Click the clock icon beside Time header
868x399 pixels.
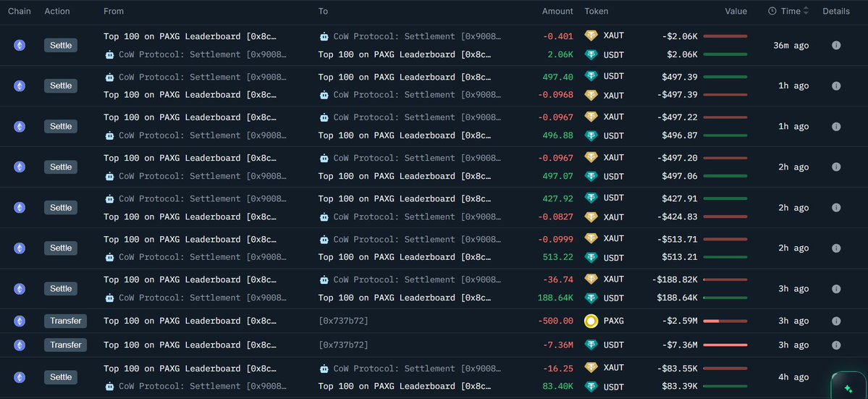[772, 11]
